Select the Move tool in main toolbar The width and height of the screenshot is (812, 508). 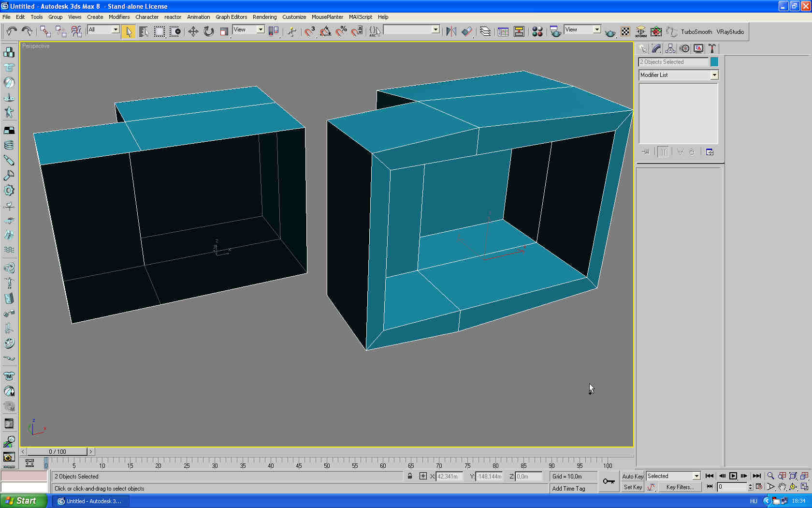coord(193,32)
